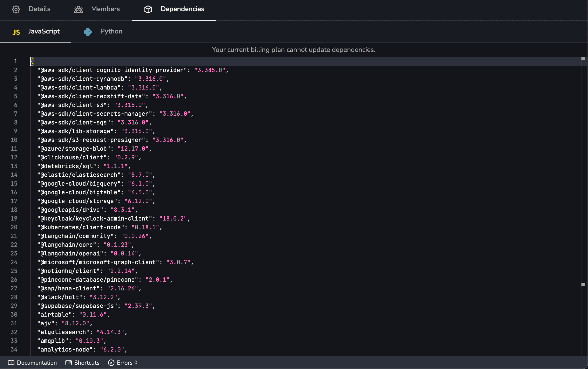Click "@supabase/supabase-js" entry
Viewport: 588px width, 369px height.
(96, 306)
